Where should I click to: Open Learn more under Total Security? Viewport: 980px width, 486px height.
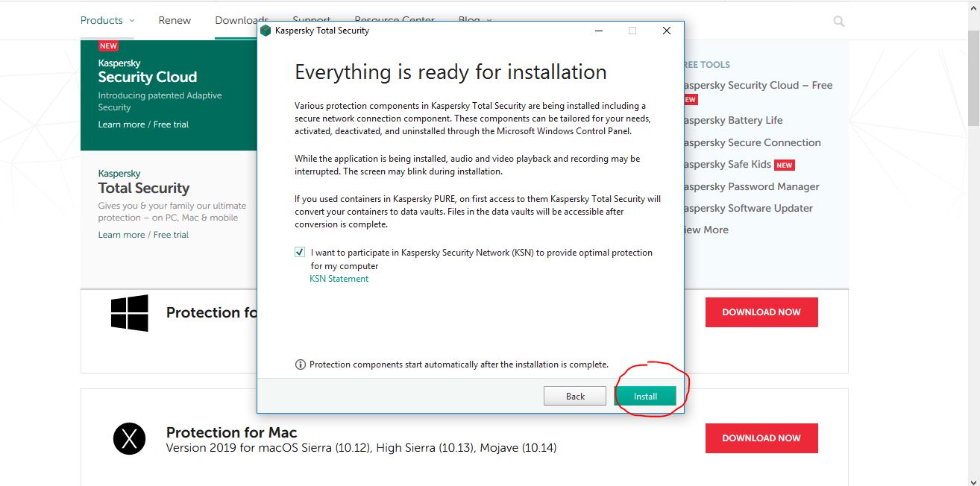122,235
